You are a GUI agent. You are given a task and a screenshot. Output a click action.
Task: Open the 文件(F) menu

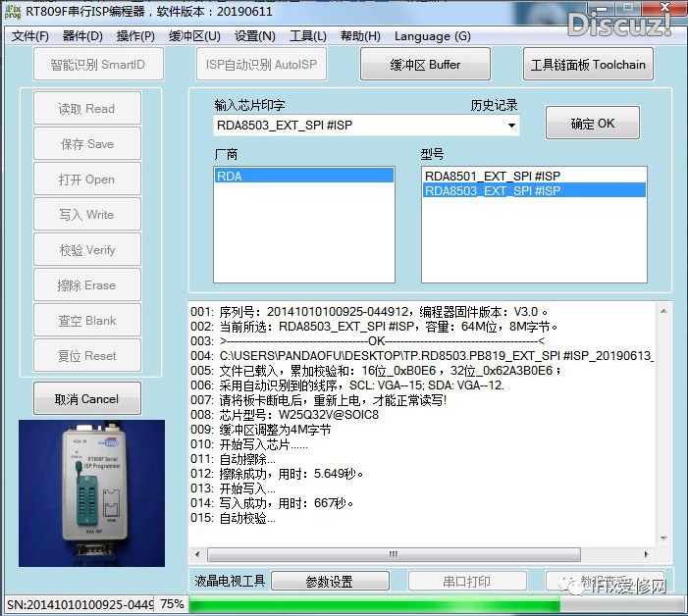[x=29, y=36]
